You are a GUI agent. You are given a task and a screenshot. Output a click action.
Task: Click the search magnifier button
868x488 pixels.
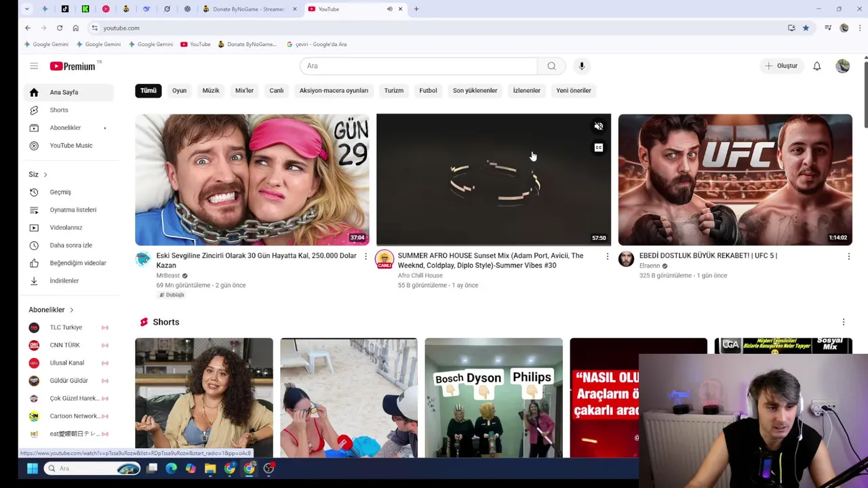551,66
